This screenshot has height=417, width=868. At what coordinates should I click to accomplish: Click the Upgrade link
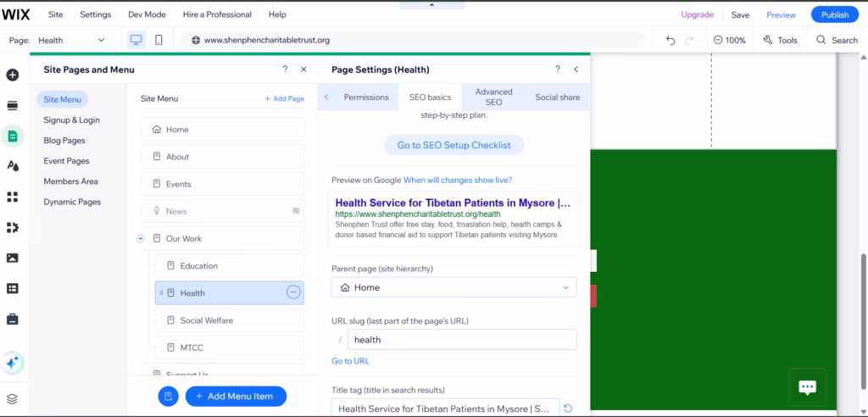click(697, 15)
